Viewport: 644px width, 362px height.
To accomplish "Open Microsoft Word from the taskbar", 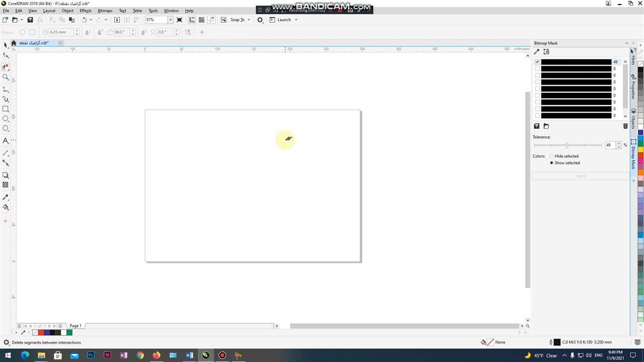I will pos(189,355).
